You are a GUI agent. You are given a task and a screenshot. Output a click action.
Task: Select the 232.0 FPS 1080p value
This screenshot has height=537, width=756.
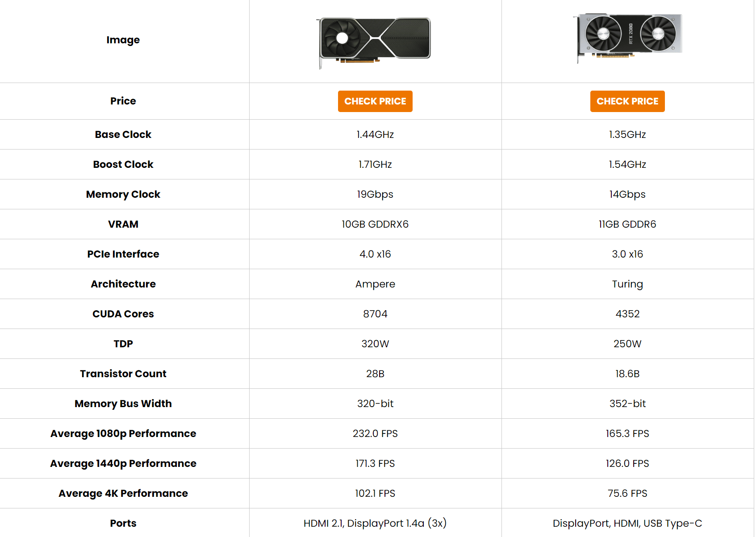point(375,433)
